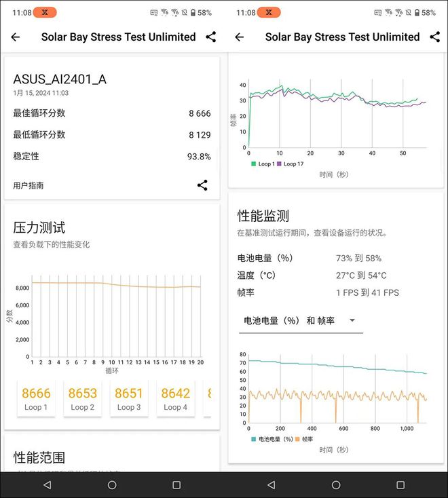This screenshot has width=448, height=498.
Task: Click 压力测试 section heading
Action: point(39,228)
